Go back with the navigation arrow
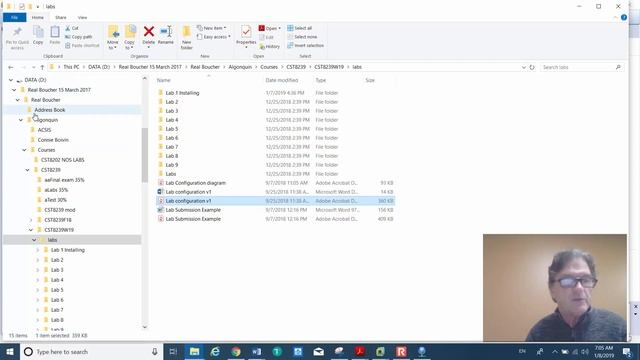Viewport: 640px width, 360px height. (11, 67)
